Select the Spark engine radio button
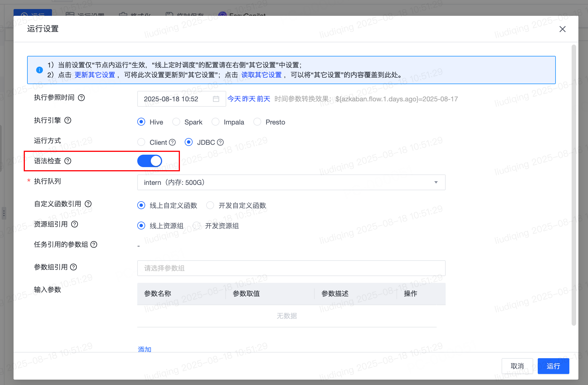Screen dimensions: 588x385 coord(176,122)
